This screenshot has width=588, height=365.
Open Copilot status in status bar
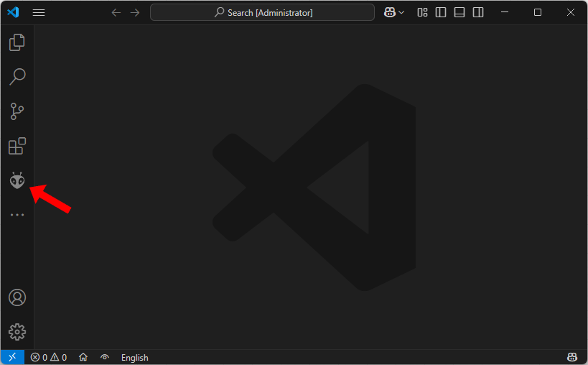[572, 357]
